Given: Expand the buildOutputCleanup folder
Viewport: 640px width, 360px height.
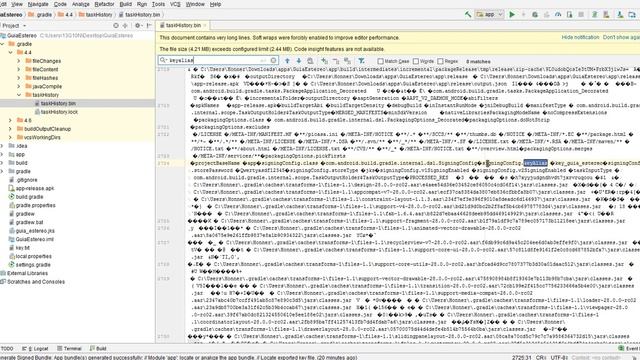Looking at the screenshot, I should coord(11,129).
